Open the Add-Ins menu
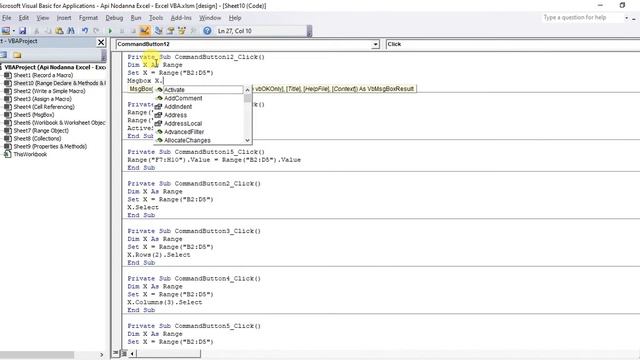Viewport: 640px width, 360px height. point(181,18)
